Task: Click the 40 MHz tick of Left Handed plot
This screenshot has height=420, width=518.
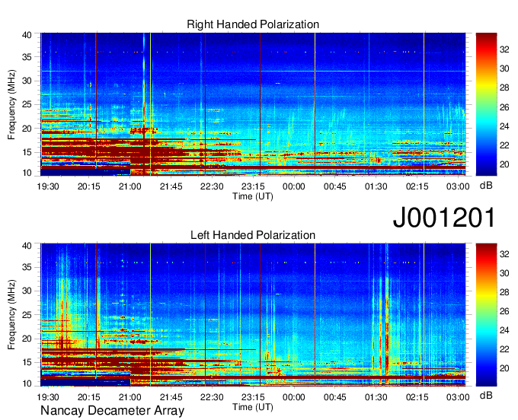Action: point(27,245)
